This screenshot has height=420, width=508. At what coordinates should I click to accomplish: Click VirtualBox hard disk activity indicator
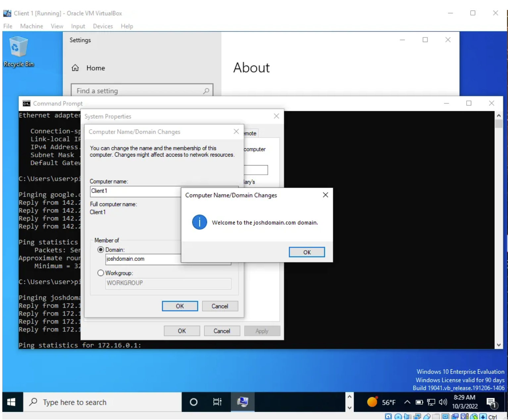pyautogui.click(x=388, y=417)
